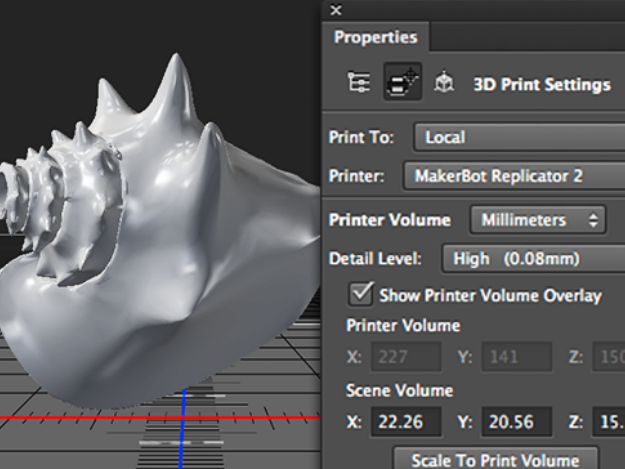Open the scene hierarchy properties icon
The height and width of the screenshot is (469, 625).
(358, 82)
